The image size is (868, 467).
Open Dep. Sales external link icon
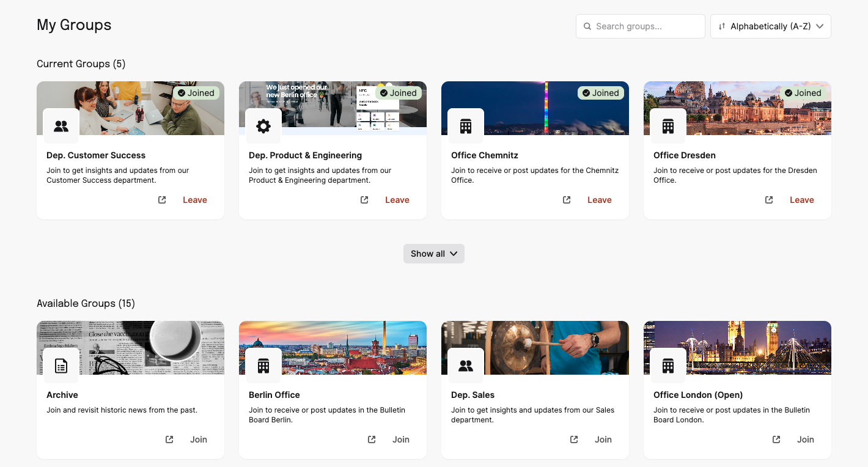pyautogui.click(x=574, y=439)
